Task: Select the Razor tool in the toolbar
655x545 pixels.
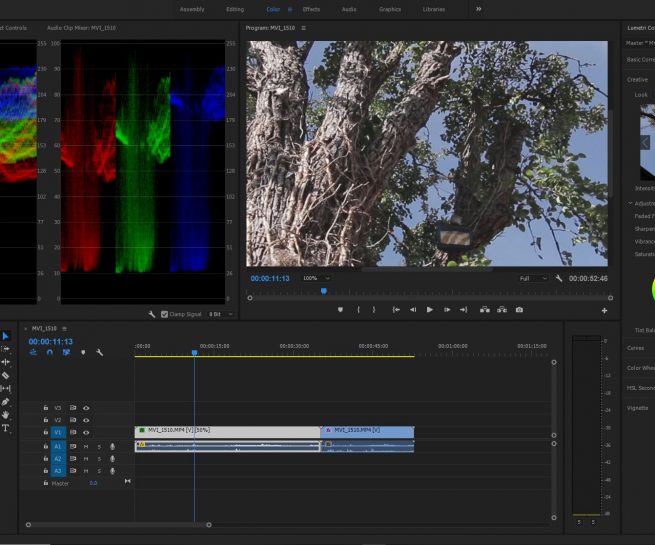Action: pos(5,376)
